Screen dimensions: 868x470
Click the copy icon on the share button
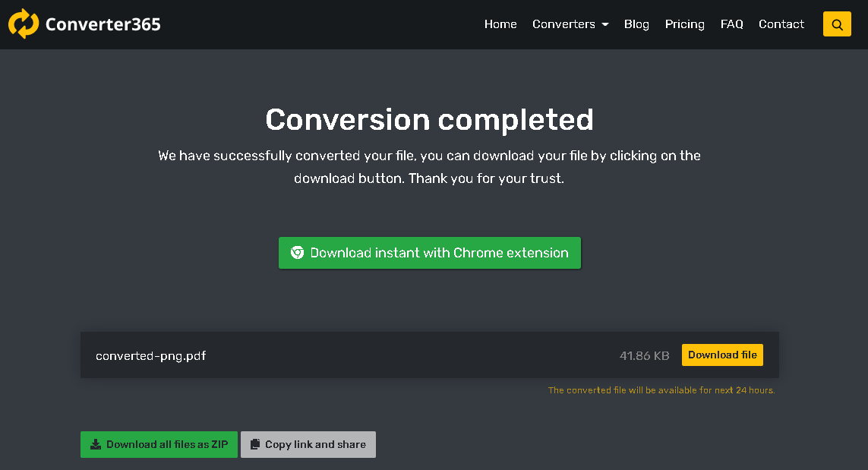pos(255,445)
